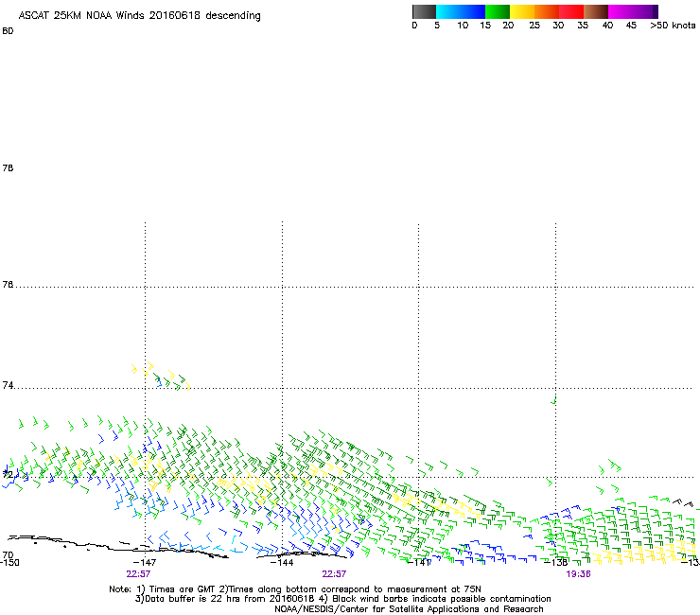Click the latitude label '76' on left axis
The image size is (700, 615).
coord(8,285)
